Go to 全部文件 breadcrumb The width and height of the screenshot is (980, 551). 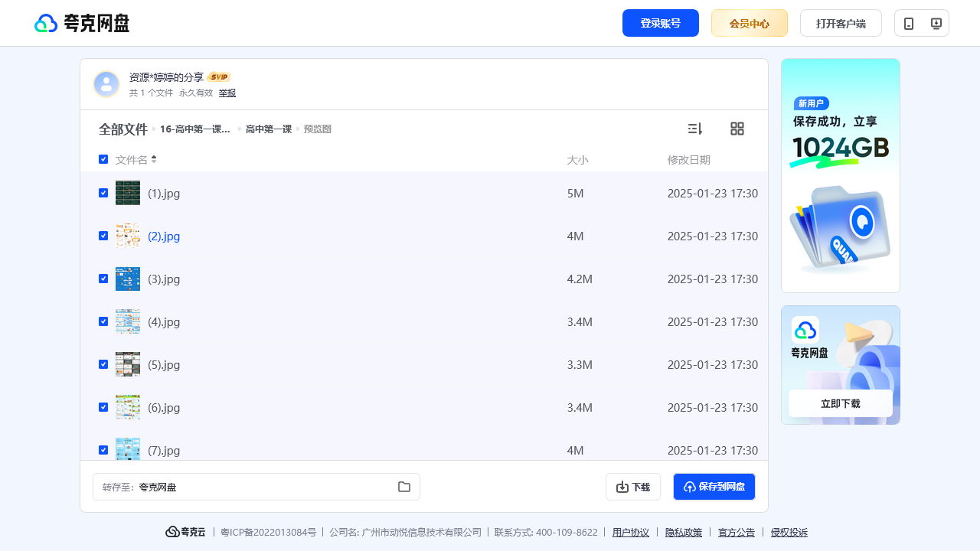coord(122,129)
